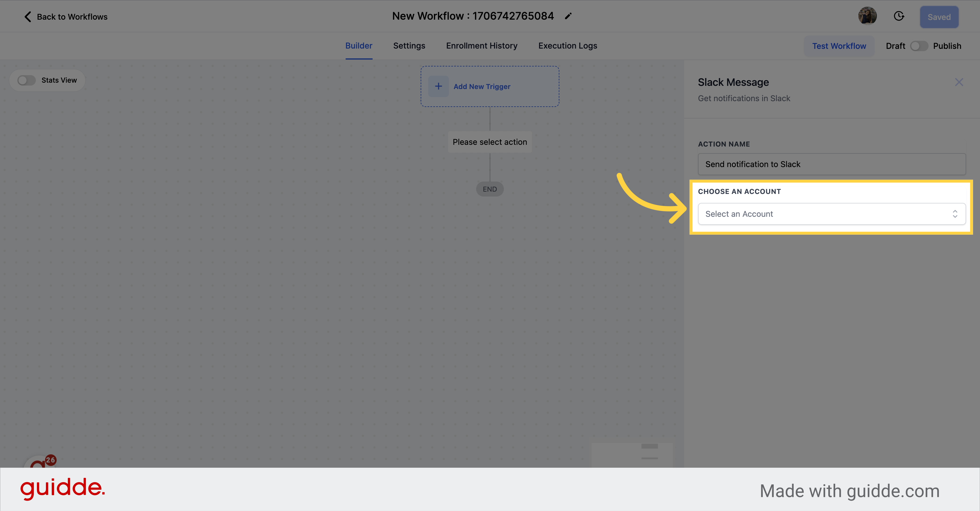Click the Draft label
Image resolution: width=980 pixels, height=511 pixels.
[x=895, y=46]
